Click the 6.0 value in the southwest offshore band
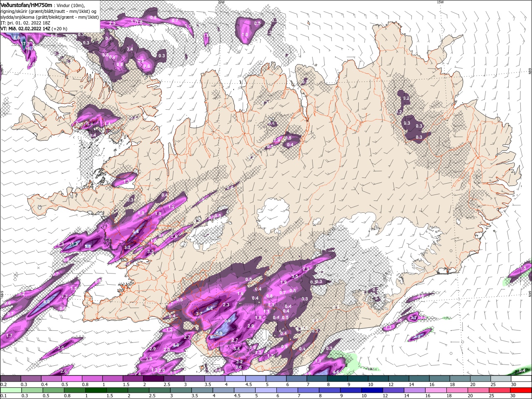Viewport: 532px width, 399px height. (x=47, y=302)
